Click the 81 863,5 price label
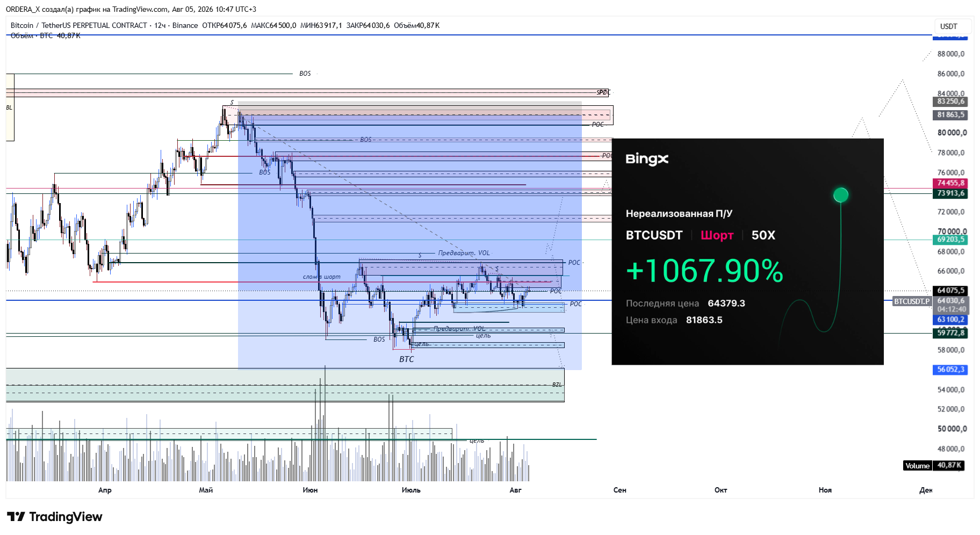The height and width of the screenshot is (535, 980). click(950, 115)
